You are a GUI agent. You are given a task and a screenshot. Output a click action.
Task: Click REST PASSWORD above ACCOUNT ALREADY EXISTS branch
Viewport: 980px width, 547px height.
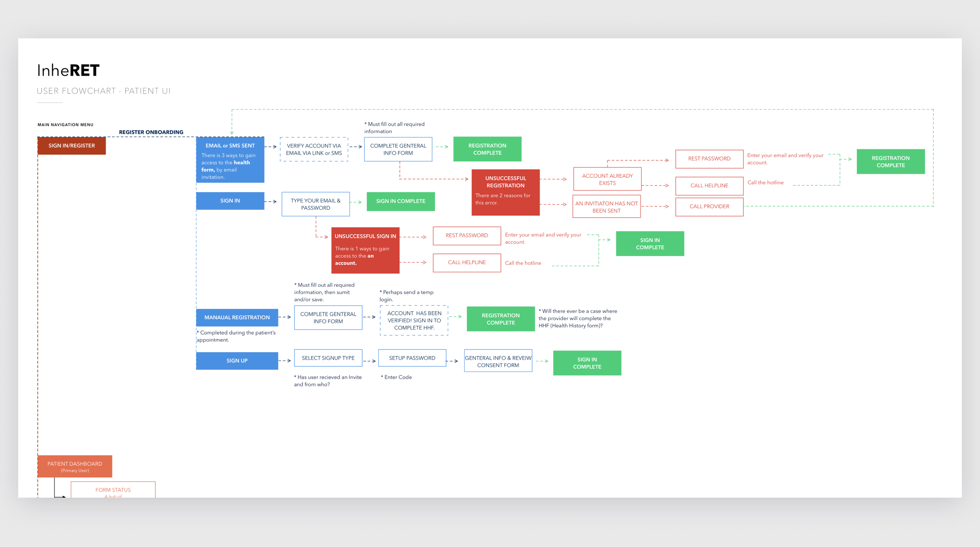710,159
